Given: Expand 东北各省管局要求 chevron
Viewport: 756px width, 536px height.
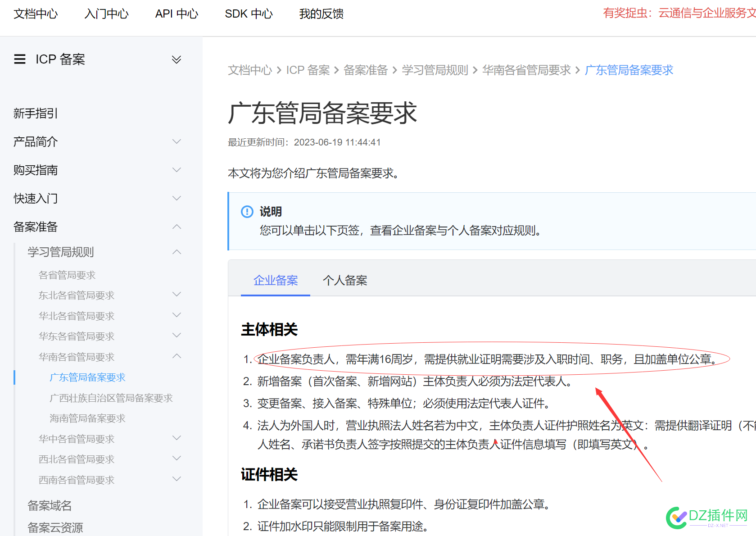Looking at the screenshot, I should [177, 295].
